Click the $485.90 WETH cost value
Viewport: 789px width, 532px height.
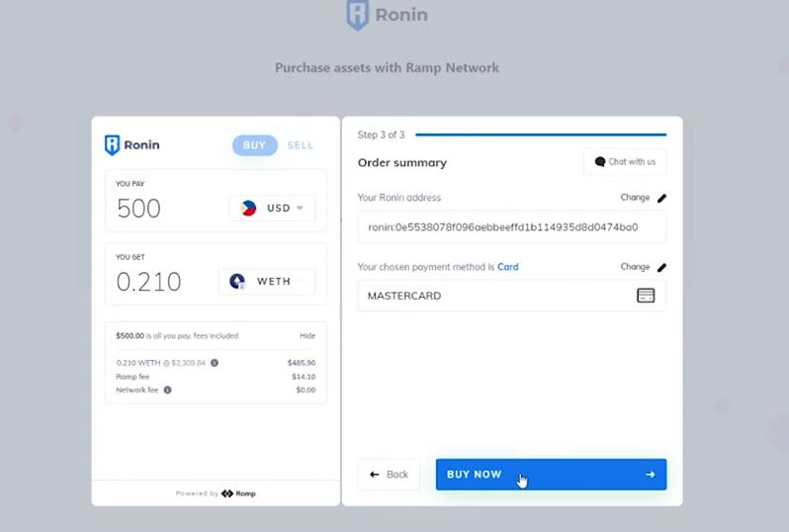coord(302,362)
